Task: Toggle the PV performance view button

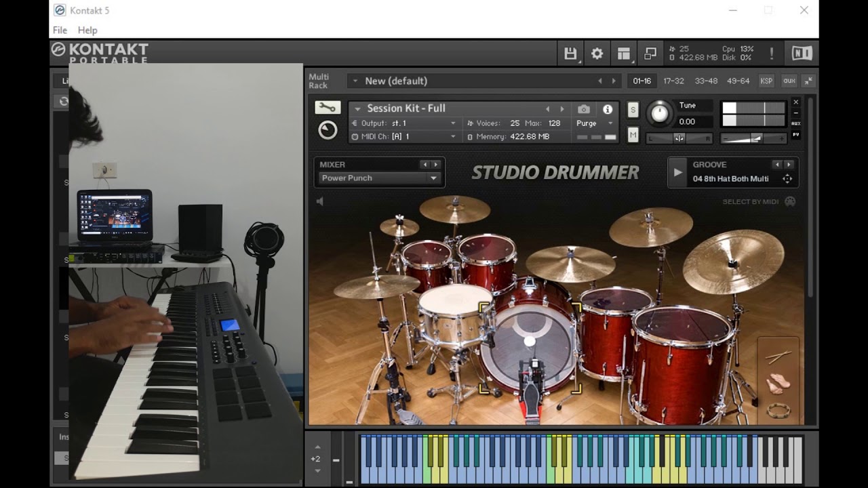Action: [796, 134]
